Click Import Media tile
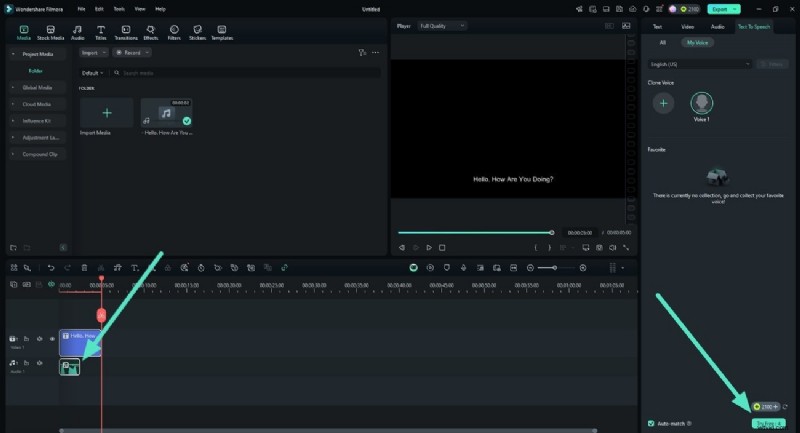 pos(107,113)
